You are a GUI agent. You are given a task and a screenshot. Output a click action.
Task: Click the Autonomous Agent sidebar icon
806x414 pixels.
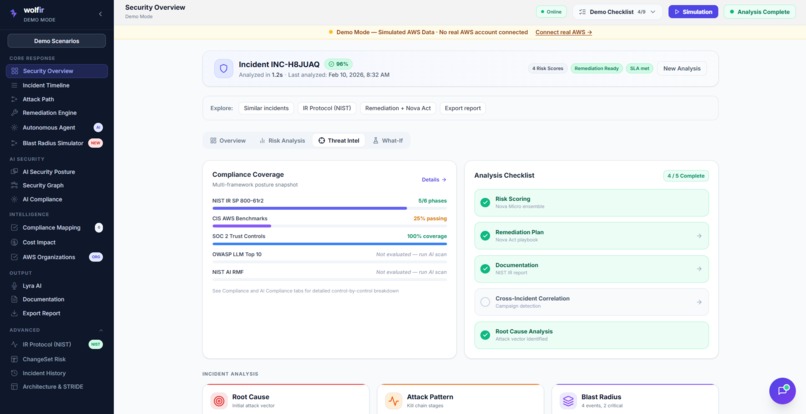point(14,128)
